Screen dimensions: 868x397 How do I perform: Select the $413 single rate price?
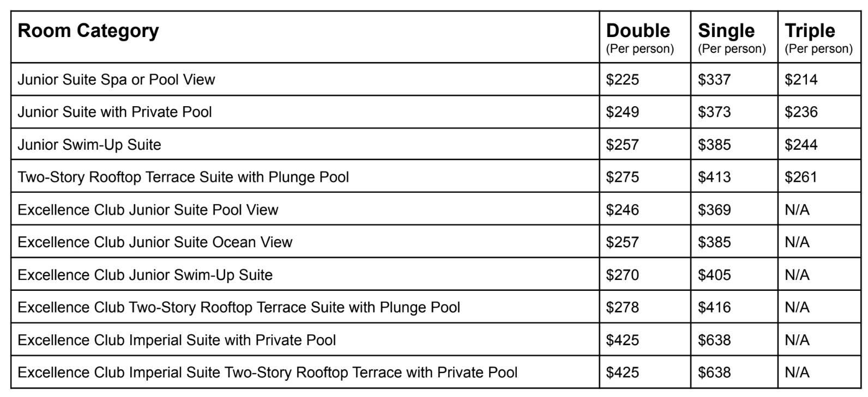(x=714, y=177)
